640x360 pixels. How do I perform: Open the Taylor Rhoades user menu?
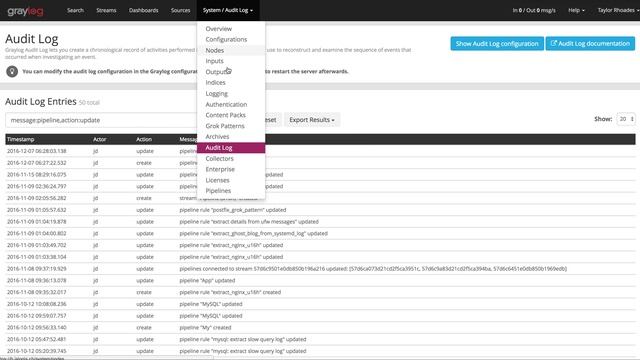tap(617, 10)
